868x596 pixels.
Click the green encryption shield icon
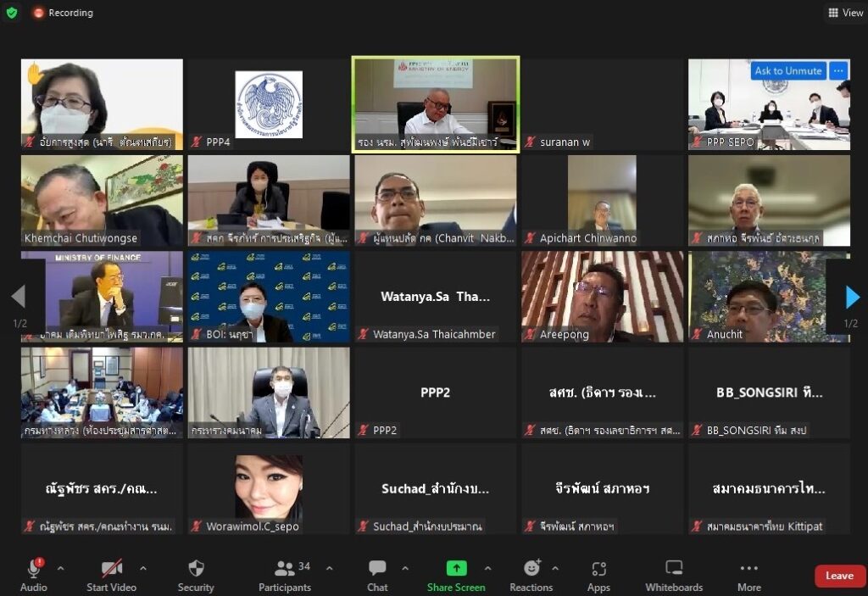[x=12, y=13]
